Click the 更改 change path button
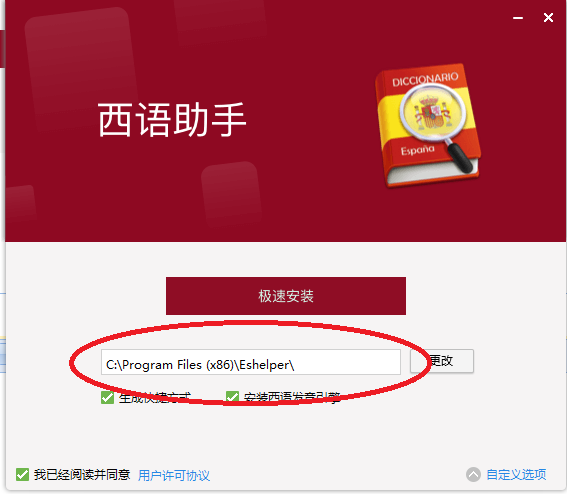Screen dimensions: 567x494 pos(442,361)
